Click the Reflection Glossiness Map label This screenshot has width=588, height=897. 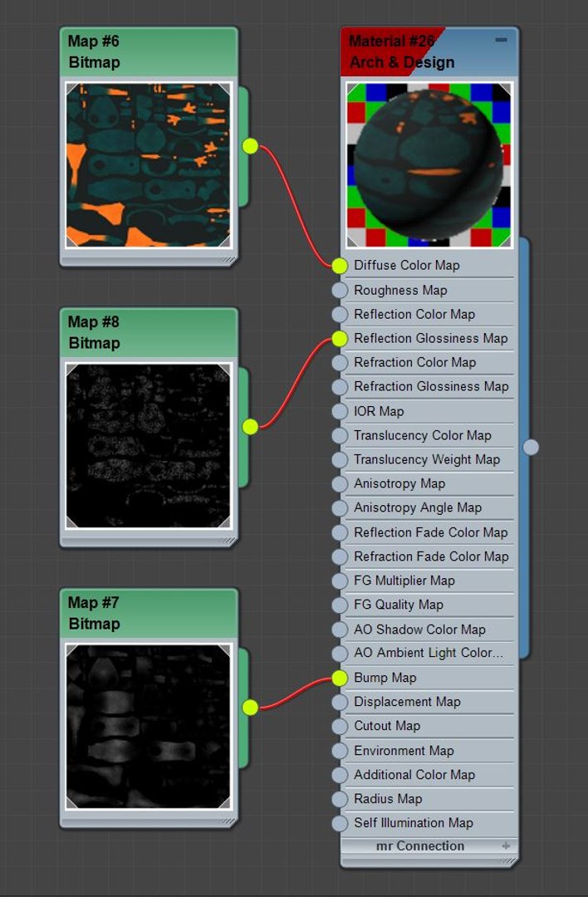(x=431, y=338)
